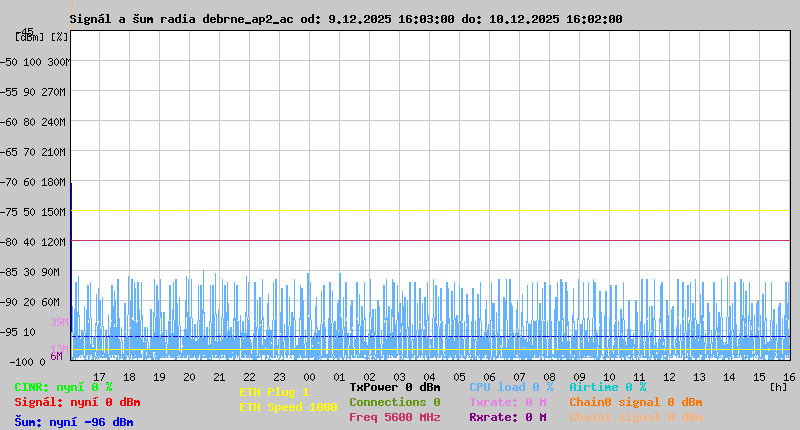Select the Rxrate legend label
This screenshot has height=430, width=800.
pos(507,417)
